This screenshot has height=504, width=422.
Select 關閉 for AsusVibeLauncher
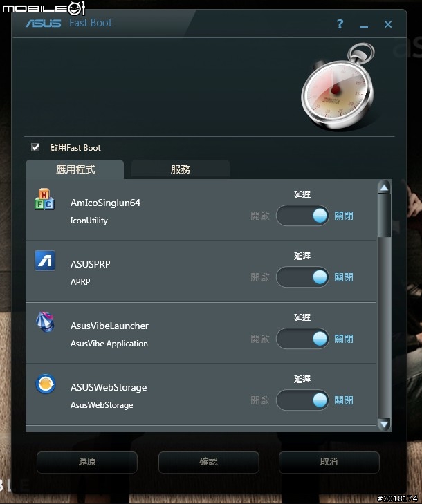[344, 339]
